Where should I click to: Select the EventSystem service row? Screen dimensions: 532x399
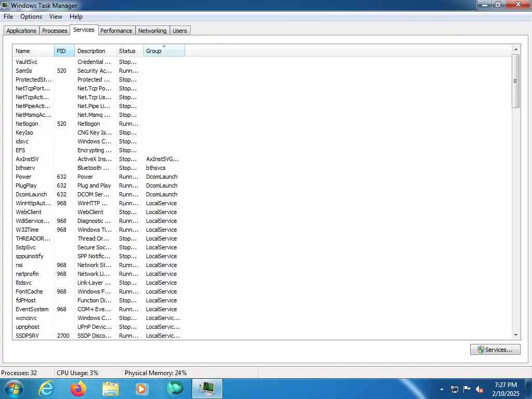[98, 309]
